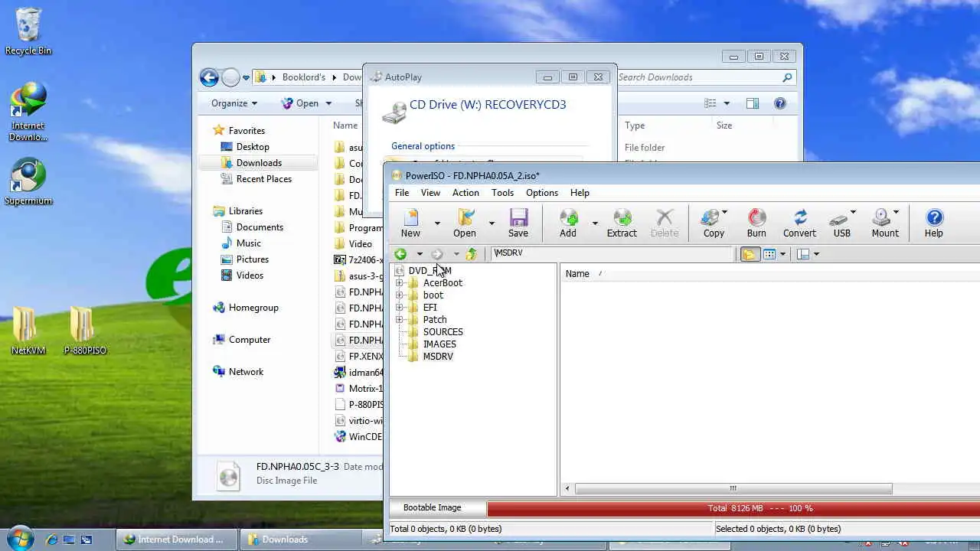Screen dimensions: 980x551
Task: Click Computer in Explorer navigation pane
Action: (250, 340)
